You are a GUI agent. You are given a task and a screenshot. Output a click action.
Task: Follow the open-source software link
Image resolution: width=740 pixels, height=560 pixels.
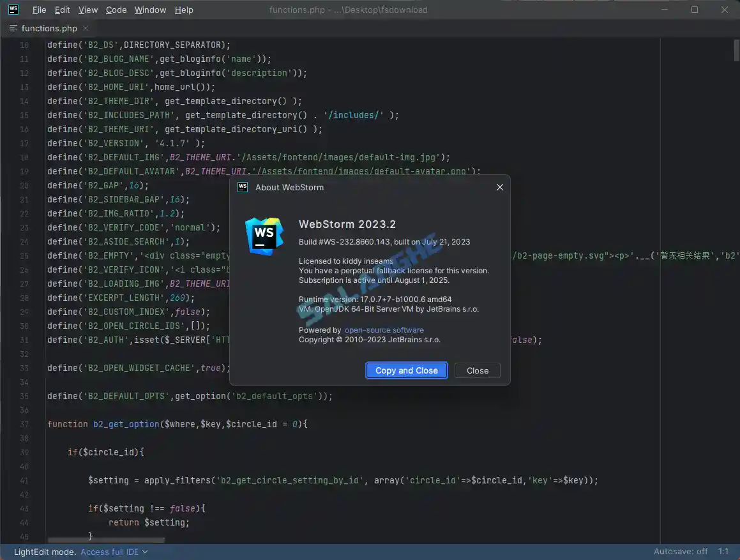pyautogui.click(x=384, y=330)
